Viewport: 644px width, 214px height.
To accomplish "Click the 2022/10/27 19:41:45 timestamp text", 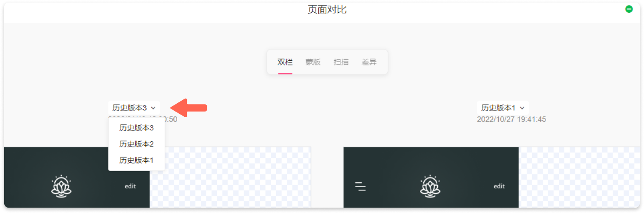I will 511,119.
